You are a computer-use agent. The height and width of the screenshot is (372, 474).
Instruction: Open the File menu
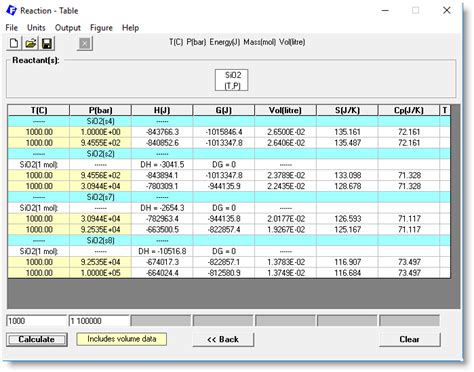(12, 28)
